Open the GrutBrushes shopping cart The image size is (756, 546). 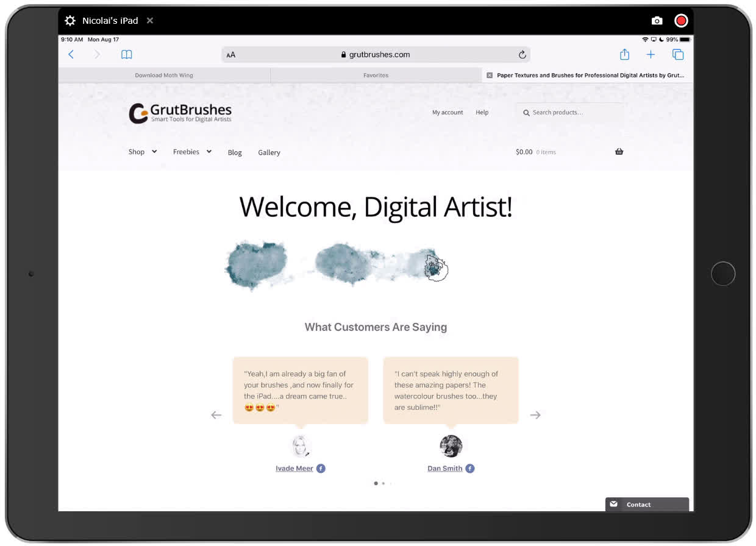tap(619, 151)
